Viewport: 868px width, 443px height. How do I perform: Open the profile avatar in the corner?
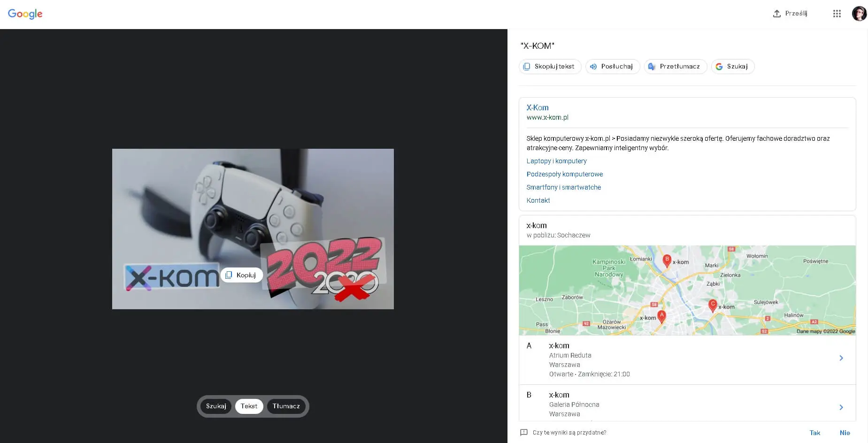point(859,13)
